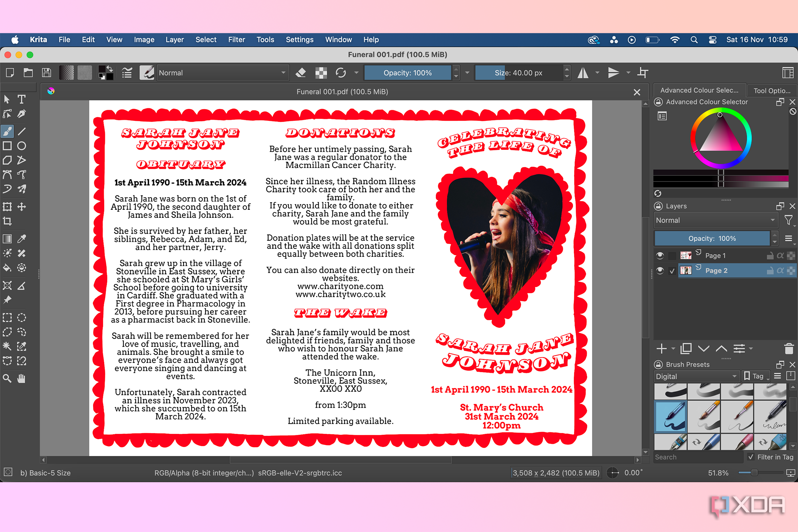Toggle eraser mode in toolbar
The width and height of the screenshot is (798, 532).
[301, 73]
